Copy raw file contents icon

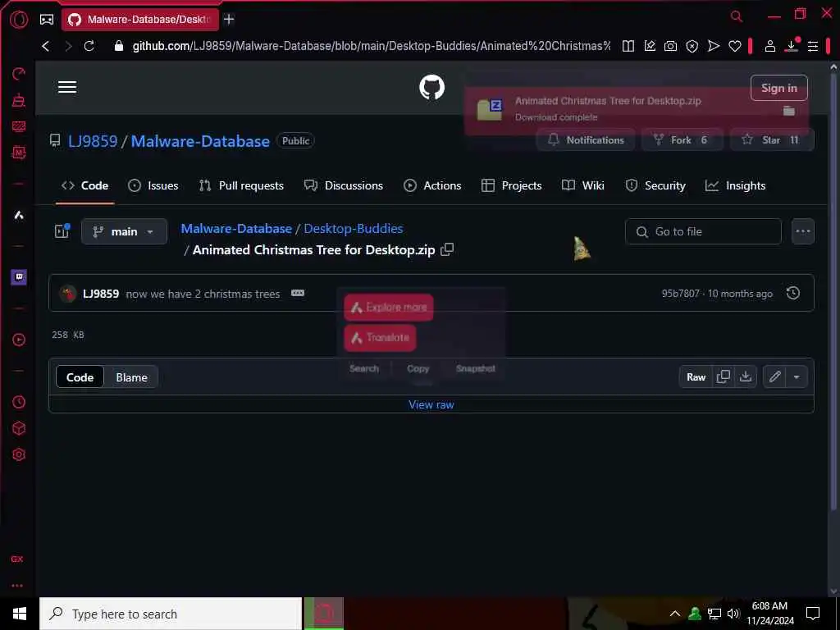point(724,377)
